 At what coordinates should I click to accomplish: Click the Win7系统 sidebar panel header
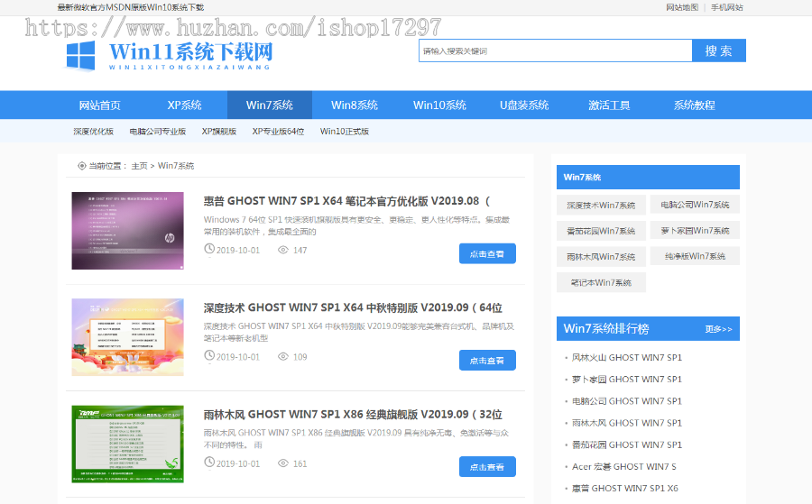click(648, 177)
